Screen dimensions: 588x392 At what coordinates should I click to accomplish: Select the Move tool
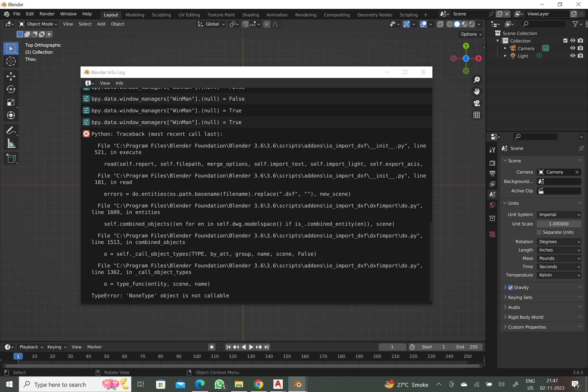(x=11, y=76)
